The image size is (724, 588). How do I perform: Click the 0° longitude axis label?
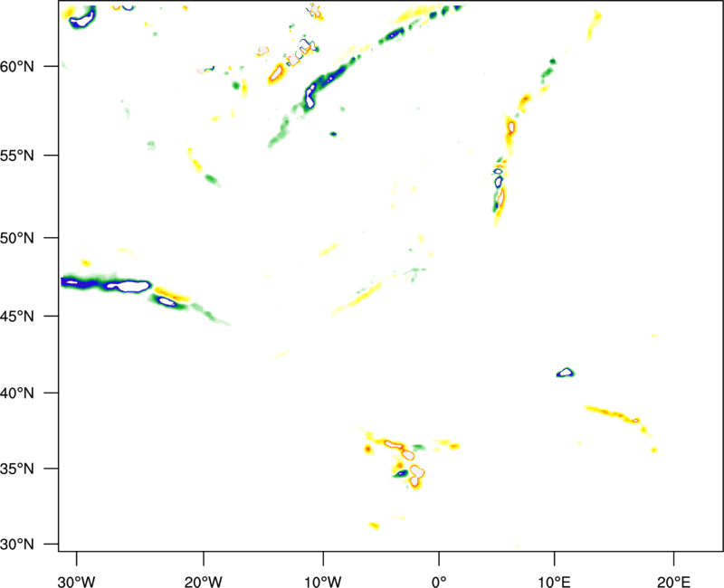click(439, 582)
